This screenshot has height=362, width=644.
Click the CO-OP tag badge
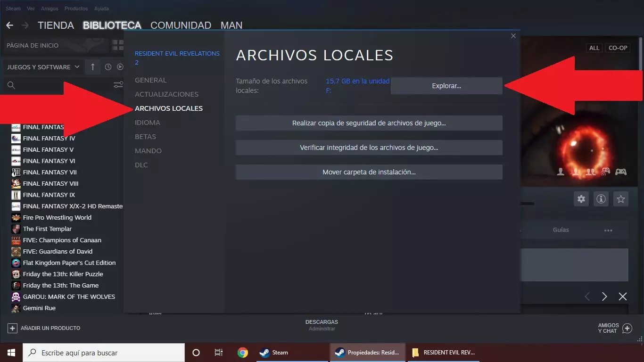coord(618,48)
